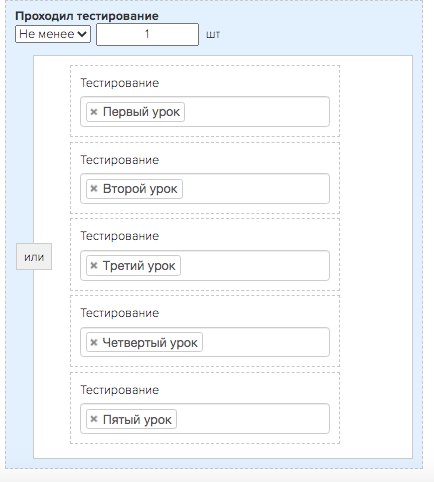Click inside the Пятый урок selection field
Viewport: 434px width, 482px height.
pos(205,419)
